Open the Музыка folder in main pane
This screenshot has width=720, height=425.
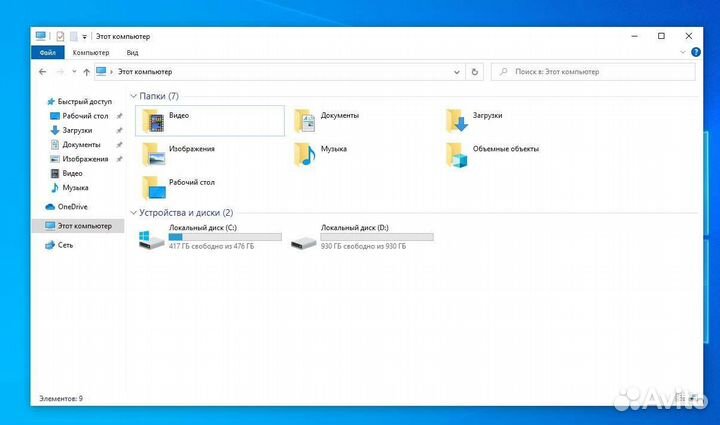pos(305,153)
